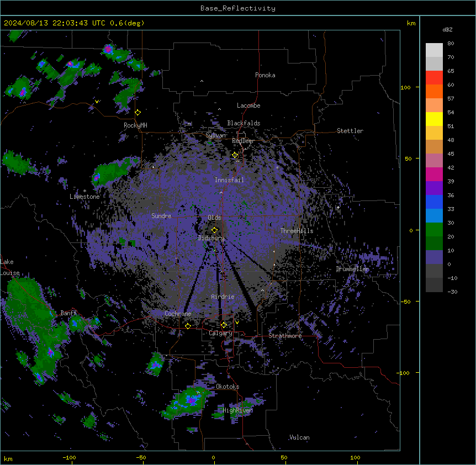Click the ThreeHills label
476x465 pixels.
click(x=297, y=231)
